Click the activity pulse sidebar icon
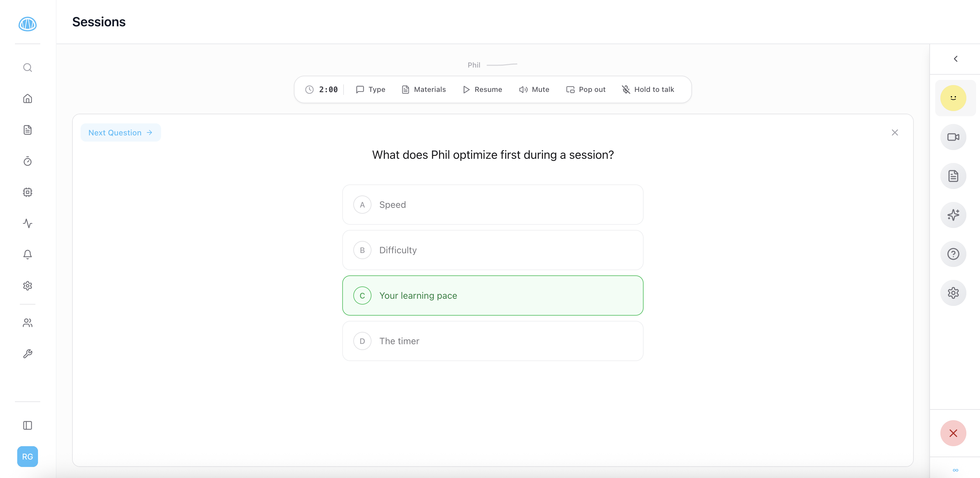 [27, 223]
